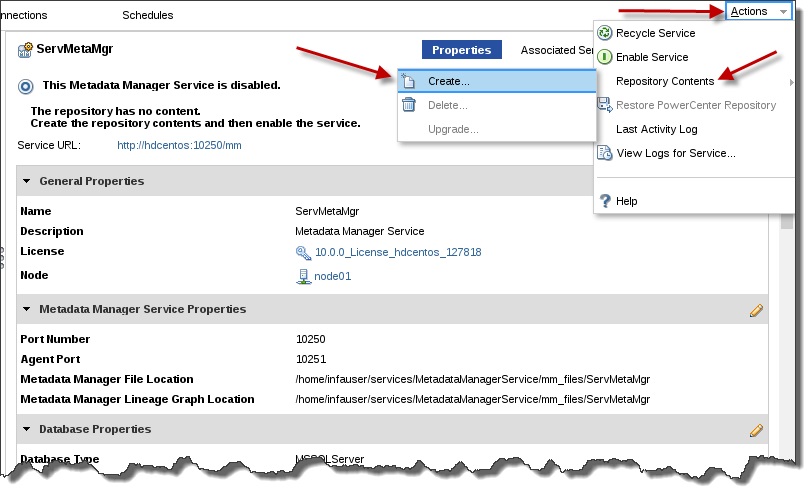Click the Metadata Manager Lineage Graph Location label
812x500 pixels.
(137, 399)
